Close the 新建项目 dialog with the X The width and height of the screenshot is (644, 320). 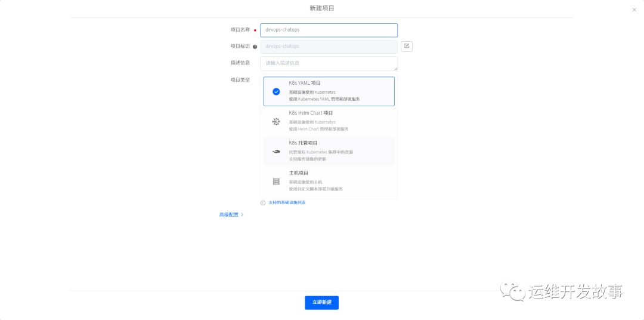pyautogui.click(x=634, y=10)
